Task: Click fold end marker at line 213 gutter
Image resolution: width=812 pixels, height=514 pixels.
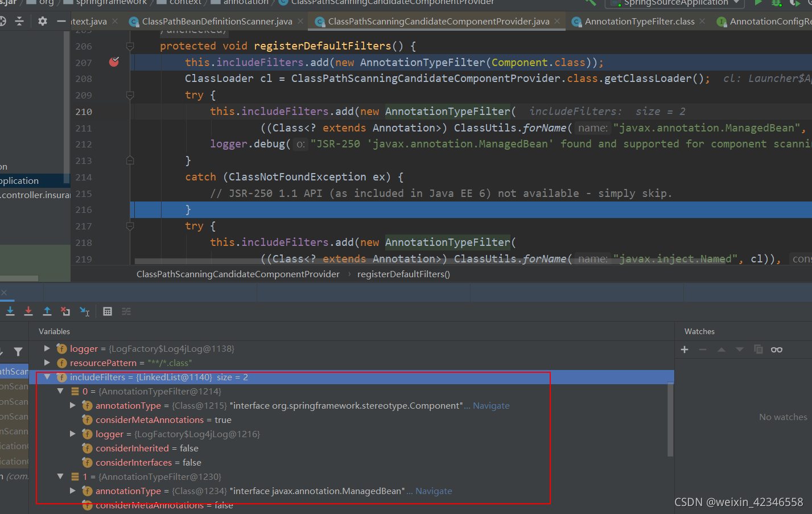Action: click(130, 161)
